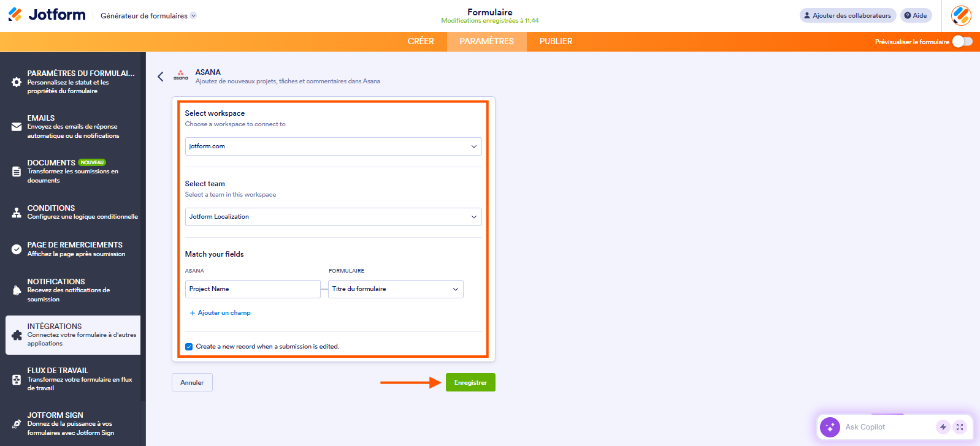This screenshot has height=446, width=980.
Task: Open the Aide help button
Action: coord(916,15)
